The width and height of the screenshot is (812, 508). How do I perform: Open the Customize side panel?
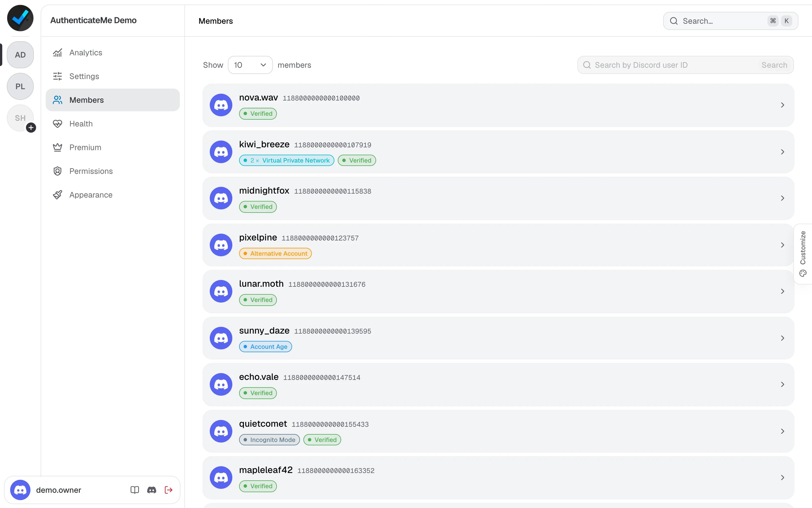[x=803, y=254]
